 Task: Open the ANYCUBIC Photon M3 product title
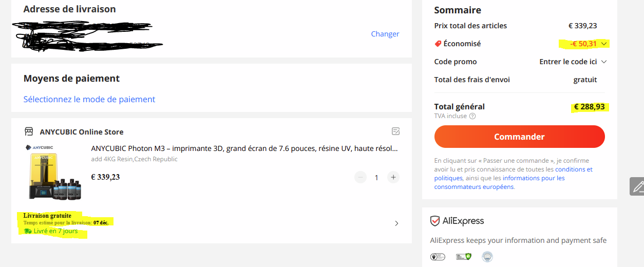pos(244,148)
